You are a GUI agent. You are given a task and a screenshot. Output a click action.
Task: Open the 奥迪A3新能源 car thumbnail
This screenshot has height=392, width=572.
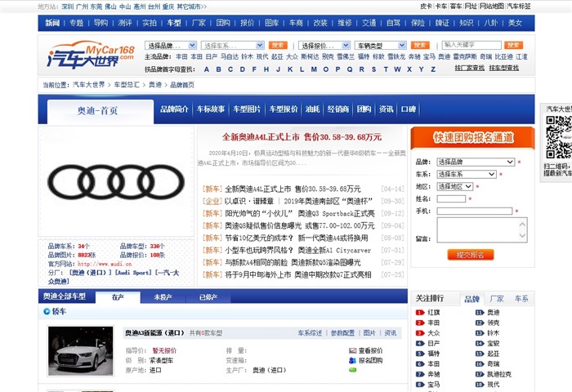[x=81, y=351]
